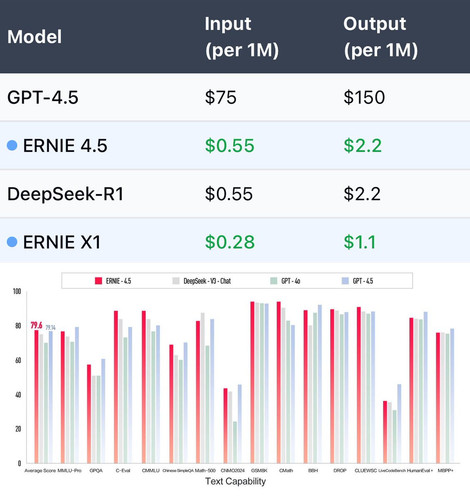Click the "Input (per 1M)" column header
Screen dimensions: 470x500
click(242, 37)
